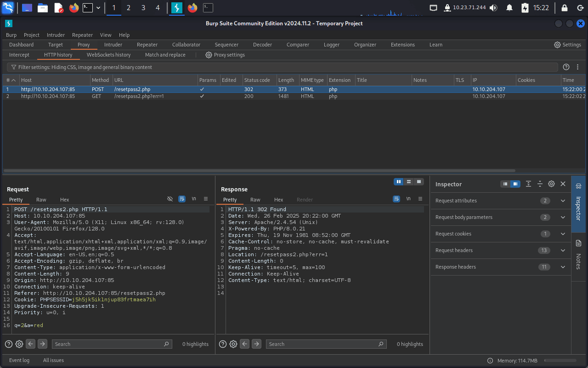Viewport: 588px width, 368px height.
Task: Toggle show non-printable chars in Request
Action: [x=194, y=199]
